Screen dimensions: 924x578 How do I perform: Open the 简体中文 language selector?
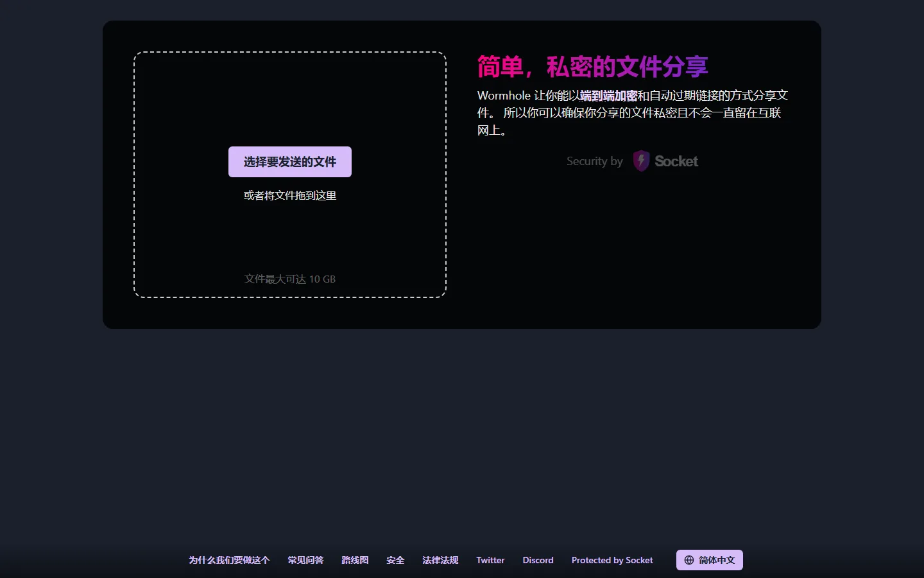click(x=710, y=560)
